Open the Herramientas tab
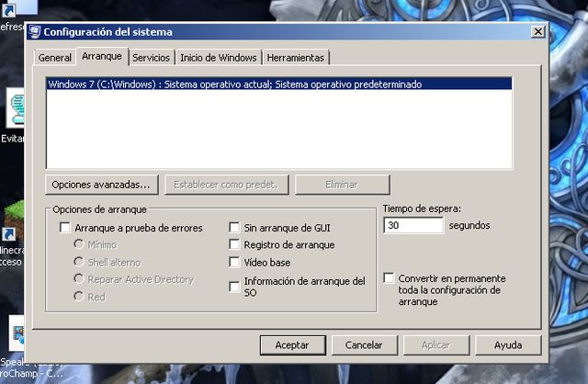Viewport: 588px width, 384px height. [296, 58]
